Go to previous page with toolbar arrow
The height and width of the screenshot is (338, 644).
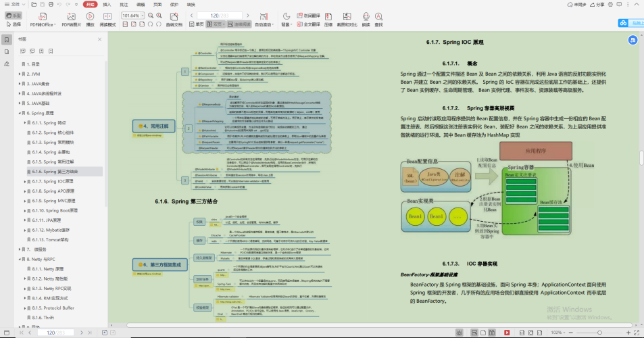tap(192, 16)
